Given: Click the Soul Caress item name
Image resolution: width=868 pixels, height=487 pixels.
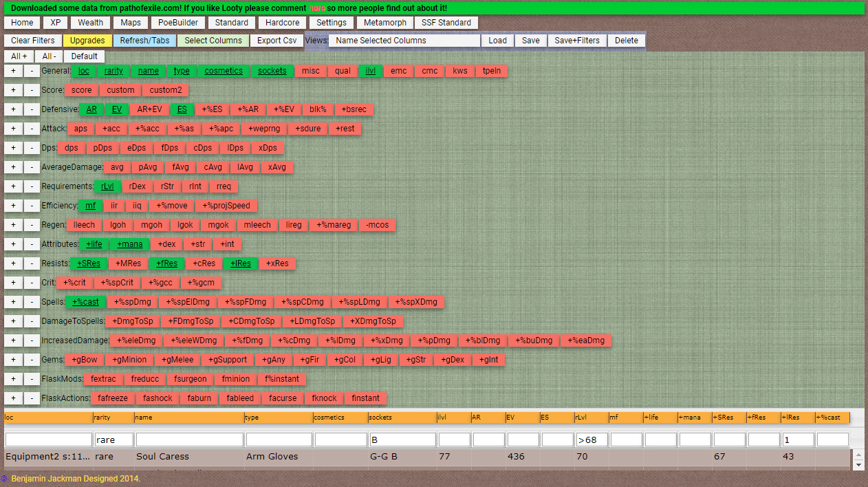Looking at the screenshot, I should click(x=163, y=456).
